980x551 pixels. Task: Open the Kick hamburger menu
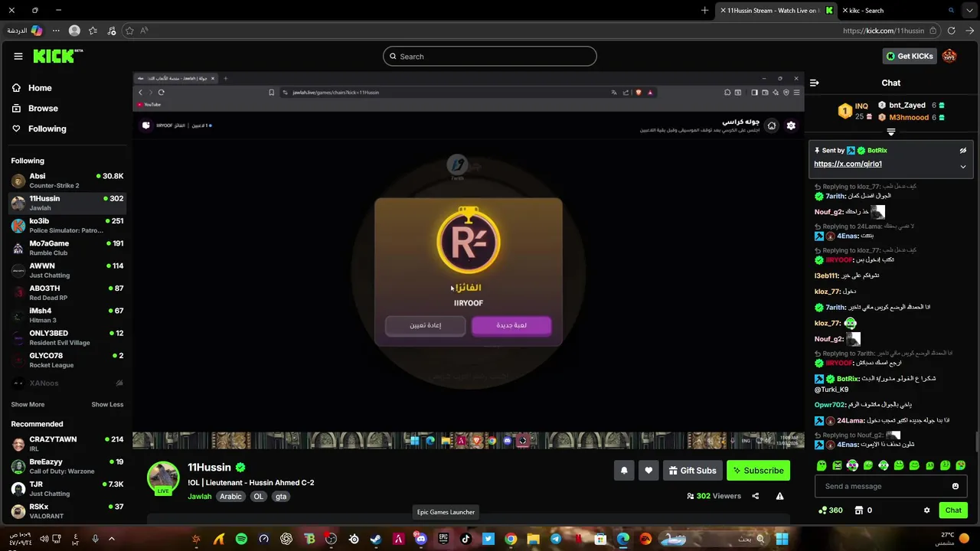[18, 56]
